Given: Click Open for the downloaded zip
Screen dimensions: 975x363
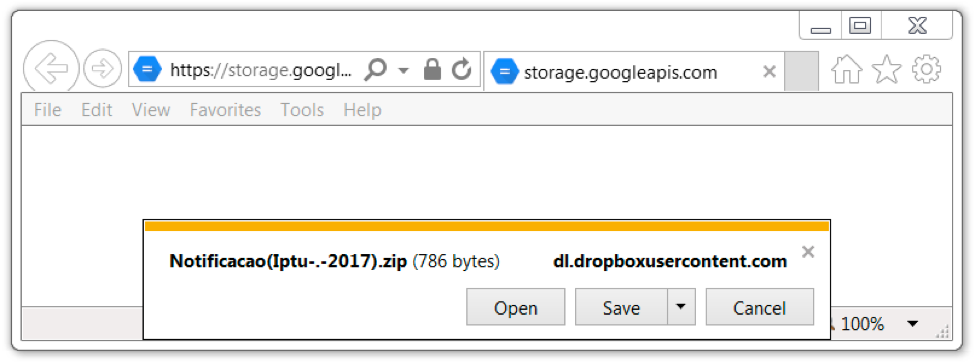Looking at the screenshot, I should coord(515,306).
